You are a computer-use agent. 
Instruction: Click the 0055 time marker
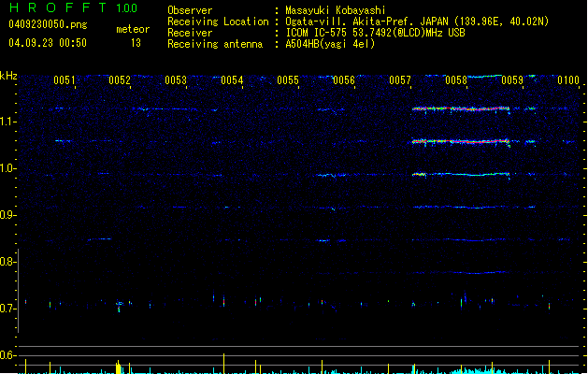[x=288, y=80]
